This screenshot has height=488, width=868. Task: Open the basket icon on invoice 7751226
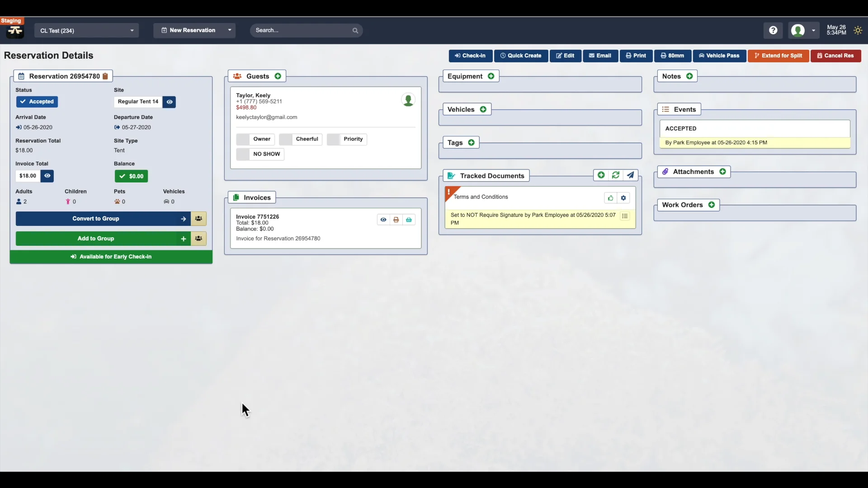click(x=409, y=220)
